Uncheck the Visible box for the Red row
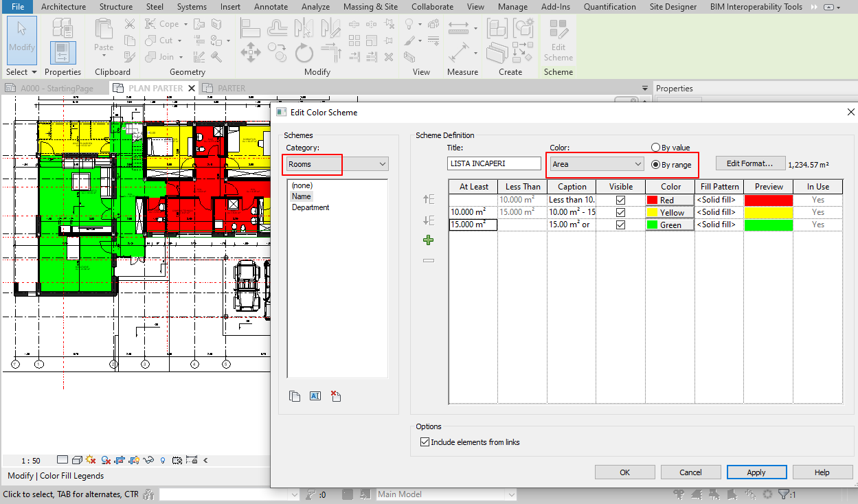Viewport: 858px width, 504px height. click(620, 199)
